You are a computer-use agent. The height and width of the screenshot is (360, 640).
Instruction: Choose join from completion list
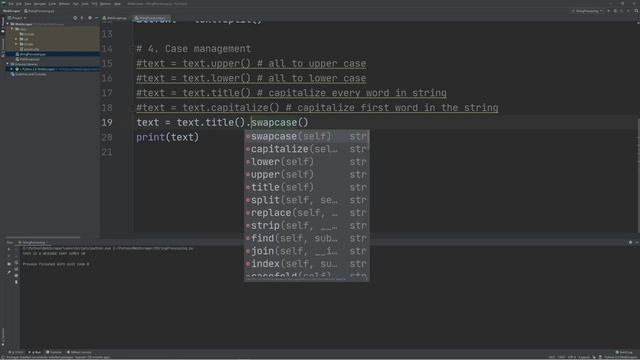pos(307,251)
